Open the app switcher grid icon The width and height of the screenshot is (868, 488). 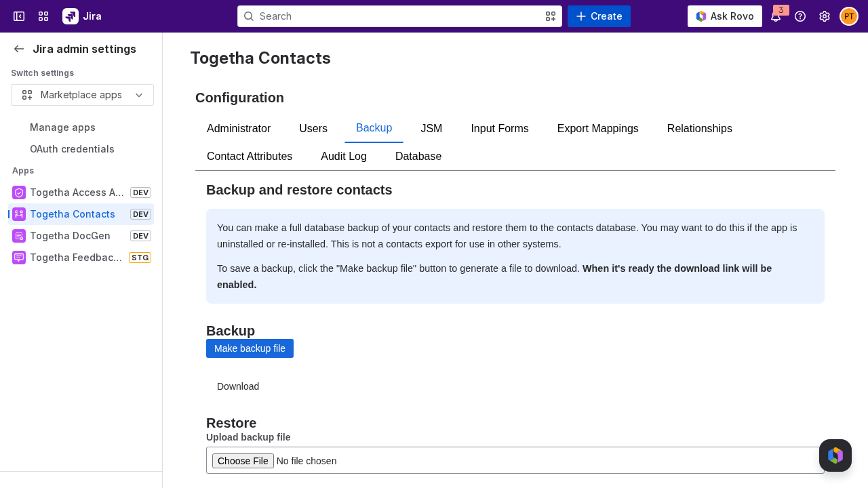click(43, 16)
